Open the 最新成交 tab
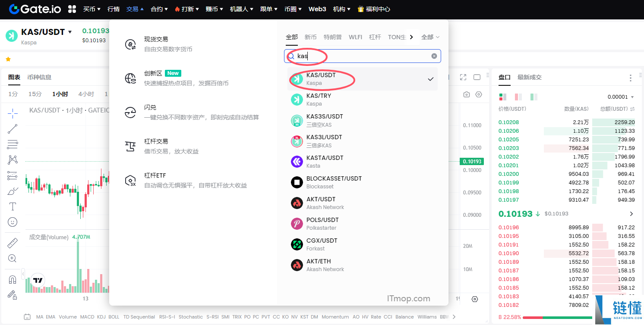The height and width of the screenshot is (325, 644). [530, 77]
